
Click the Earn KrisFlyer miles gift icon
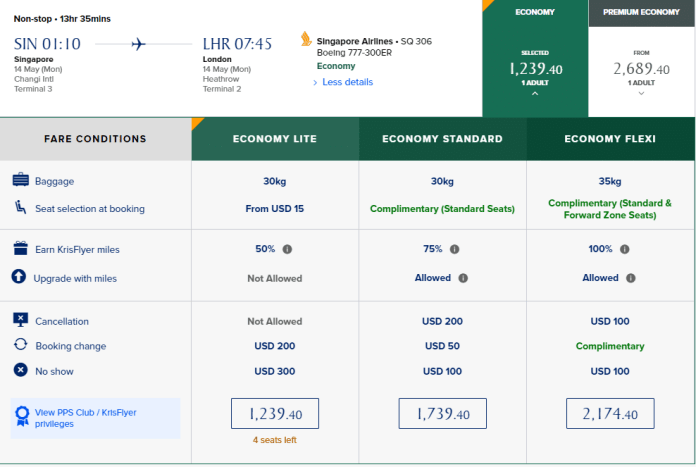tap(20, 248)
